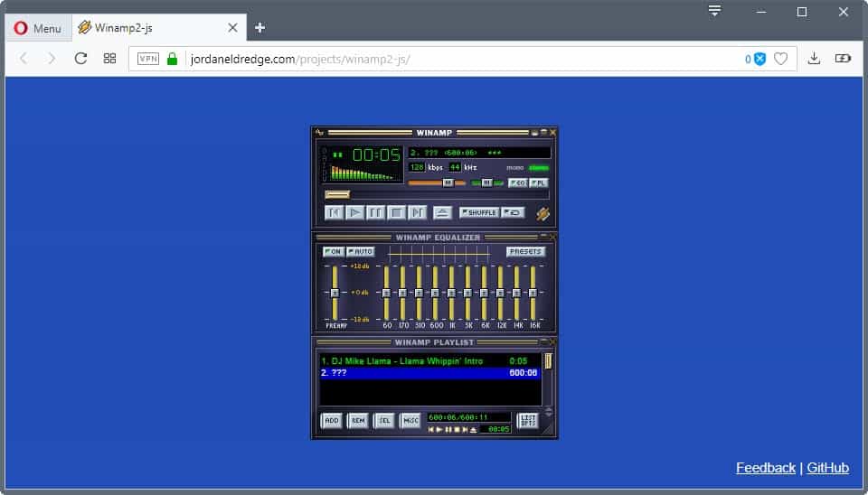Click the PREAMP slider handle
Screen dimensions: 868x495
(335, 293)
